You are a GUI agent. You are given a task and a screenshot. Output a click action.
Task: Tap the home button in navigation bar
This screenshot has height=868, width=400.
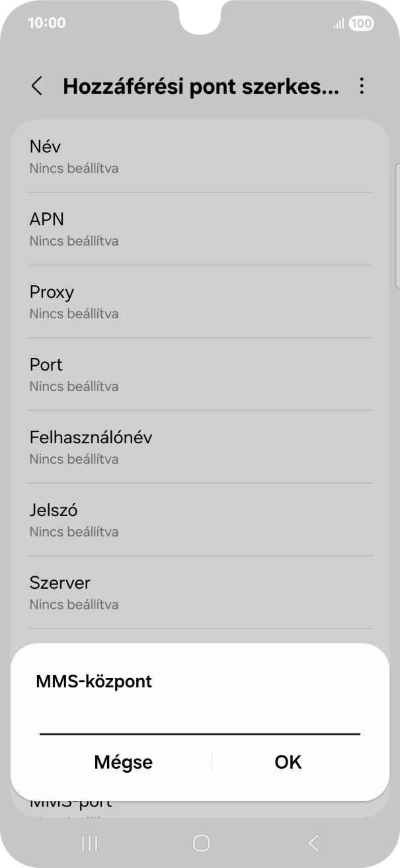(x=200, y=844)
